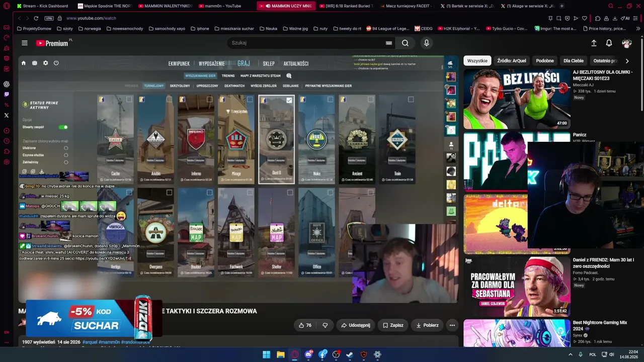The image size is (644, 362).
Task: Open Discord from the taskbar
Action: pos(308,354)
